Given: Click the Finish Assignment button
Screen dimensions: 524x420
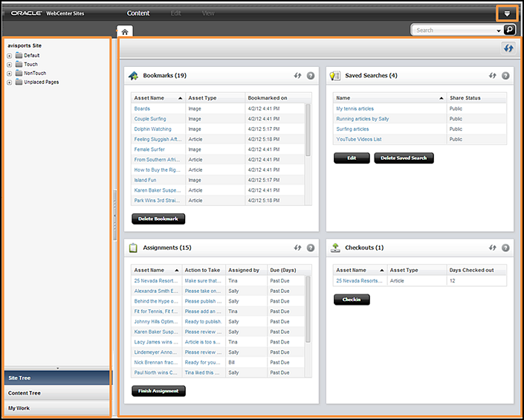Looking at the screenshot, I should click(158, 391).
